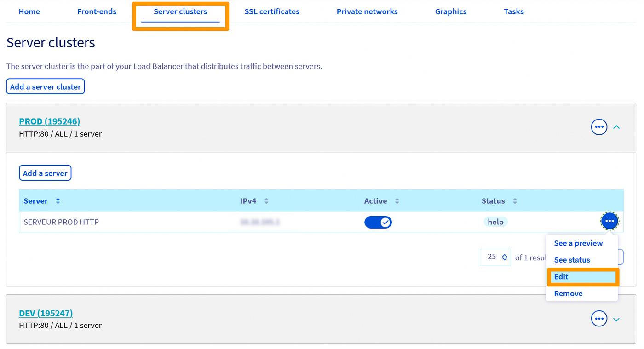This screenshot has width=644, height=349.
Task: Choose Remove in the server context menu
Action: [568, 293]
